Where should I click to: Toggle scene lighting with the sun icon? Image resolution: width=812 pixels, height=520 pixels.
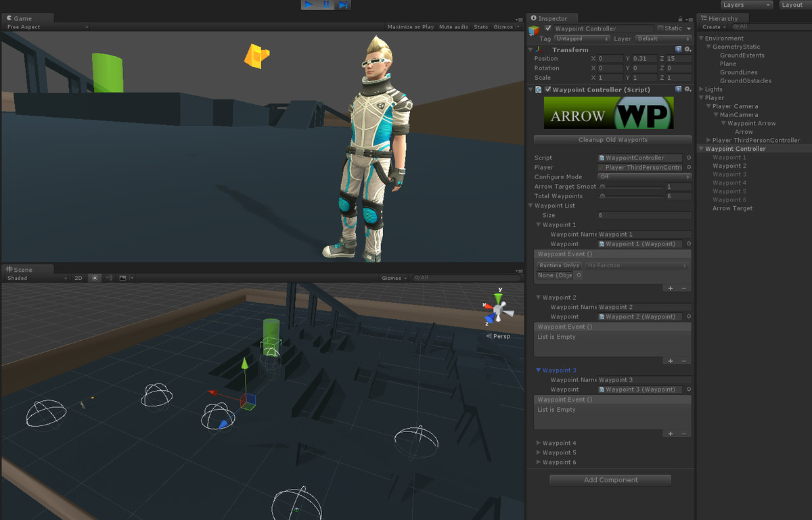[93, 277]
